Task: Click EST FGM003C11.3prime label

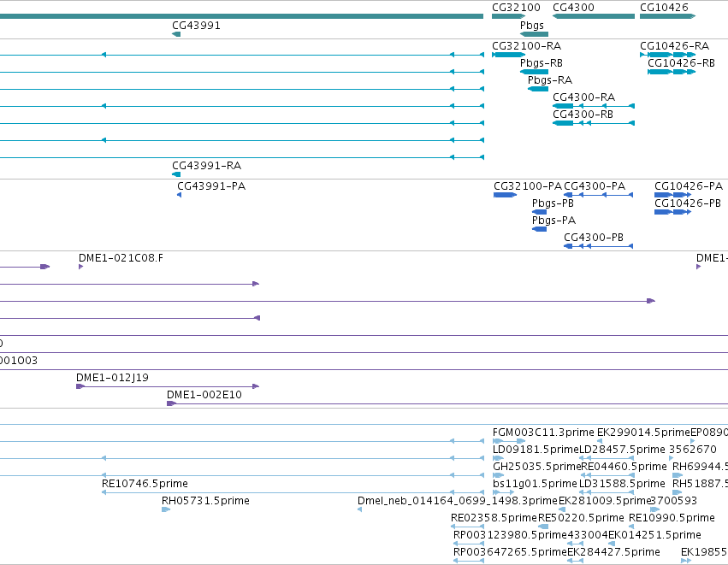Action: click(x=543, y=433)
